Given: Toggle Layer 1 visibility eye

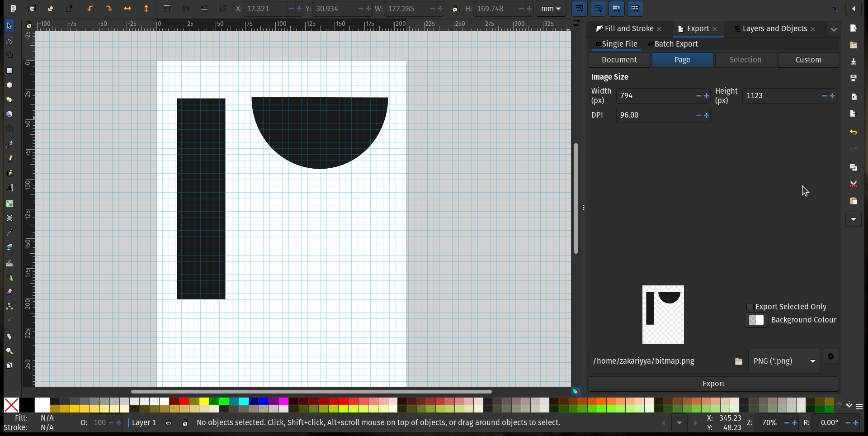Looking at the screenshot, I should (169, 423).
